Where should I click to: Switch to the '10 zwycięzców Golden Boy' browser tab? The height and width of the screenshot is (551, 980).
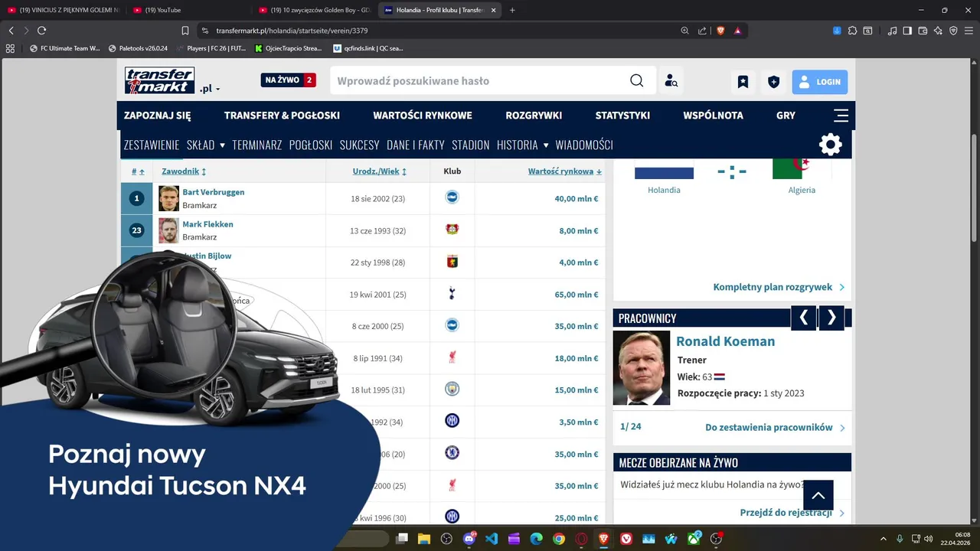click(315, 10)
